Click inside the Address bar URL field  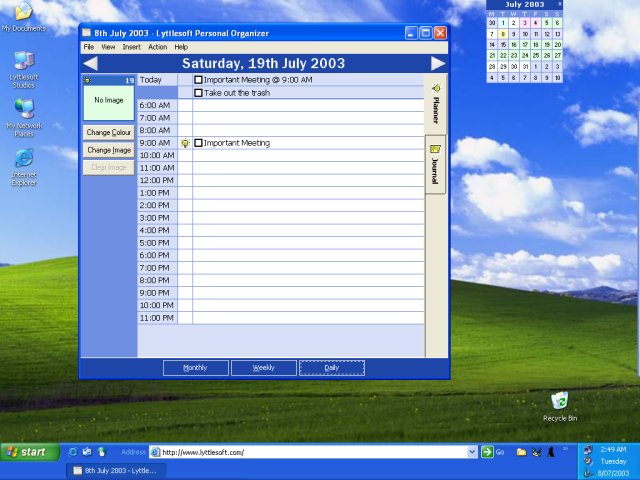[313, 452]
